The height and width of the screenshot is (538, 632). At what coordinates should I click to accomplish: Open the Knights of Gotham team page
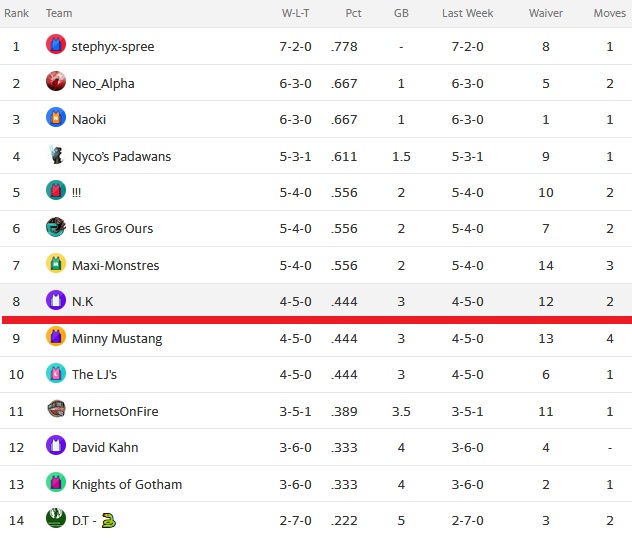point(127,484)
